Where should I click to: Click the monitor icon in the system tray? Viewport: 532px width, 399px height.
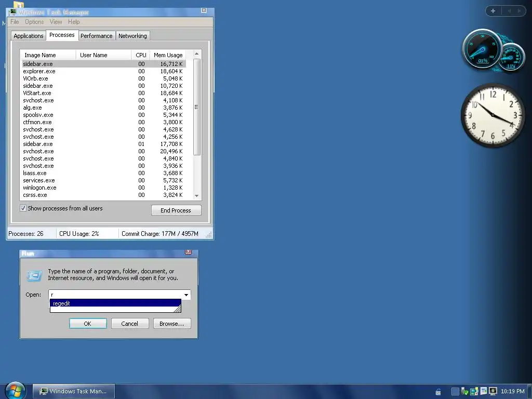pos(493,391)
